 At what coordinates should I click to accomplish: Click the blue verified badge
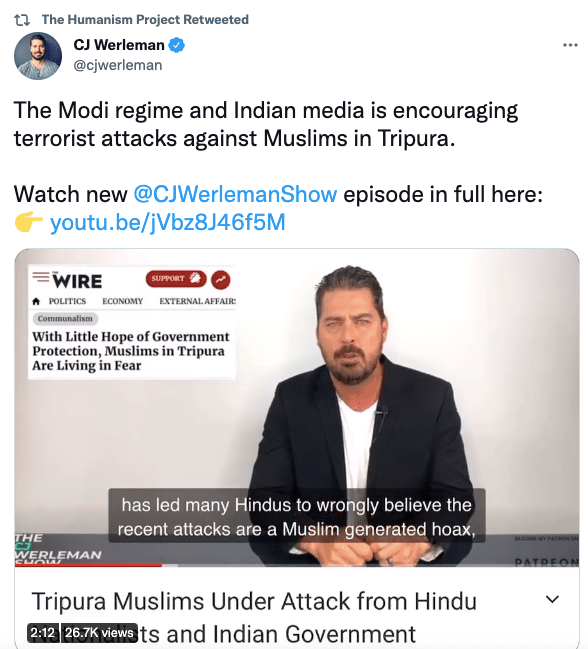point(177,45)
